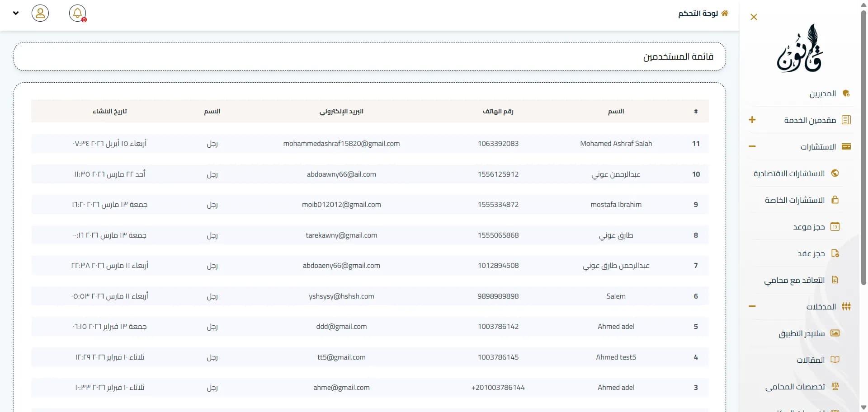The image size is (868, 412).
Task: Click phone number 1012894508
Action: [498, 266]
